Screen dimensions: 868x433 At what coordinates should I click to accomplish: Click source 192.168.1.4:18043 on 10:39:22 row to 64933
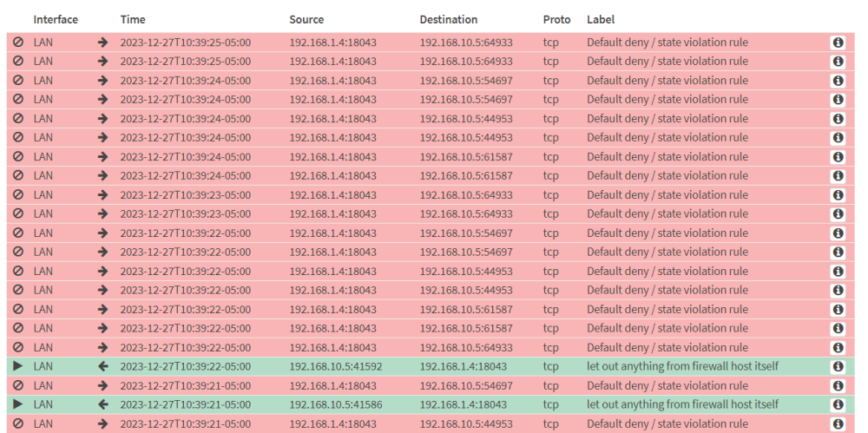[332, 347]
